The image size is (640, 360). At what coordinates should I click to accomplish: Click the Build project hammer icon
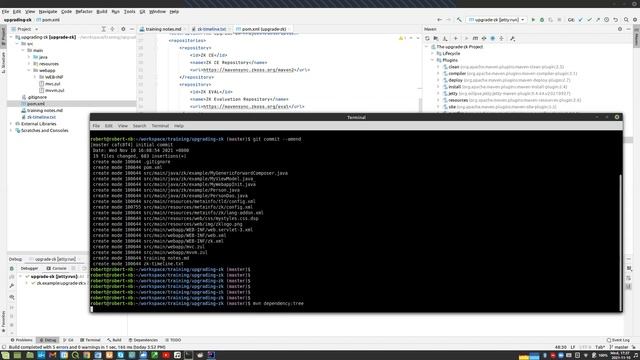click(459, 20)
